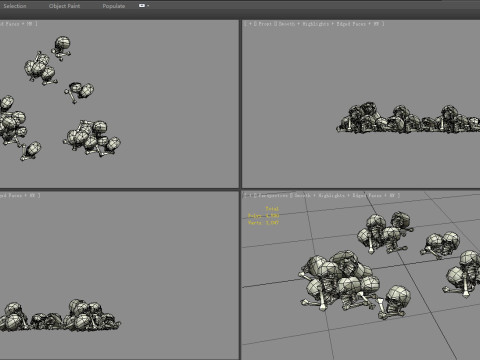Select the skull pile in Front viewport

click(408, 119)
